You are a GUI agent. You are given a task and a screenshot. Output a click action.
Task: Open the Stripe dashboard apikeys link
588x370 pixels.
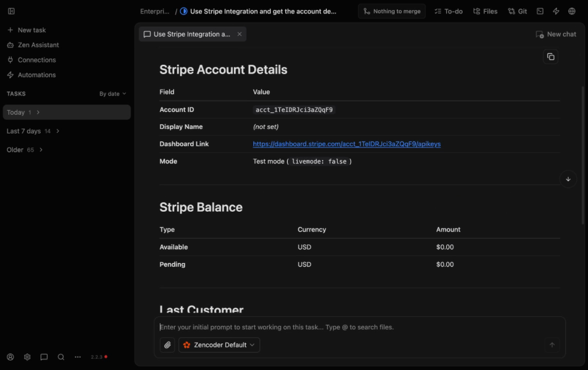coord(346,144)
